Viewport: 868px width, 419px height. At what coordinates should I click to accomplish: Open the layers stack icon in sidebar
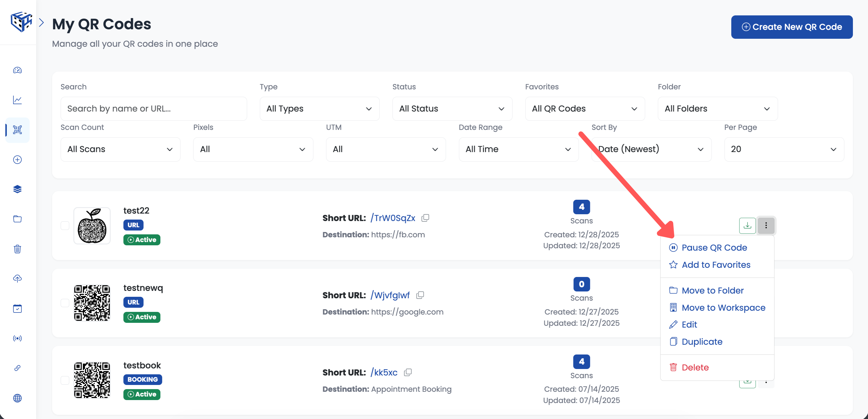click(x=17, y=189)
